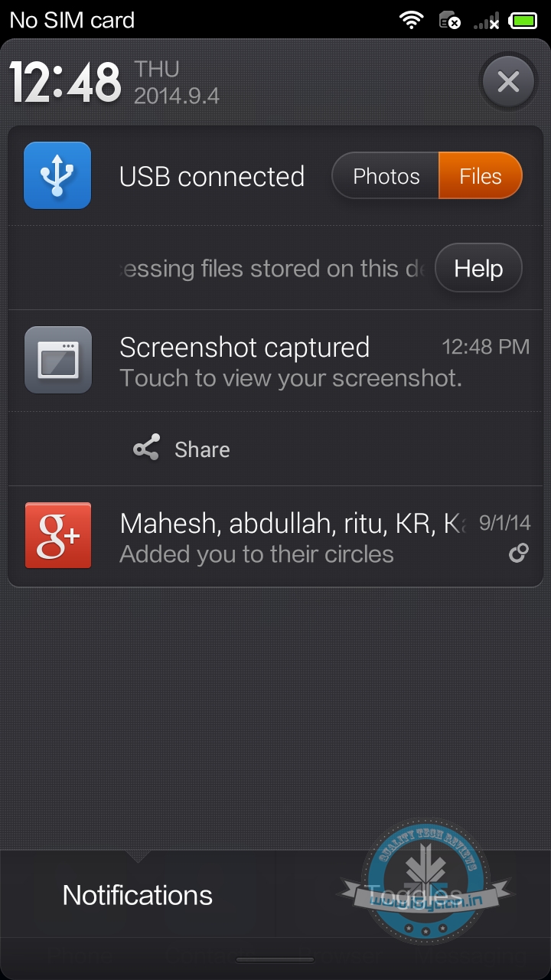This screenshot has height=980, width=551.
Task: Tap the battery indicator icon
Action: pos(523,21)
